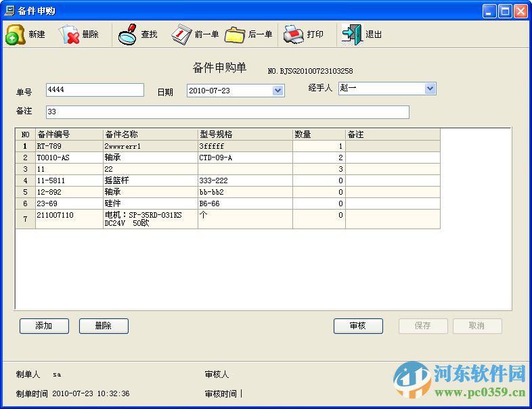Select cell 3fffff in the table
The height and width of the screenshot is (409, 532).
pos(245,146)
